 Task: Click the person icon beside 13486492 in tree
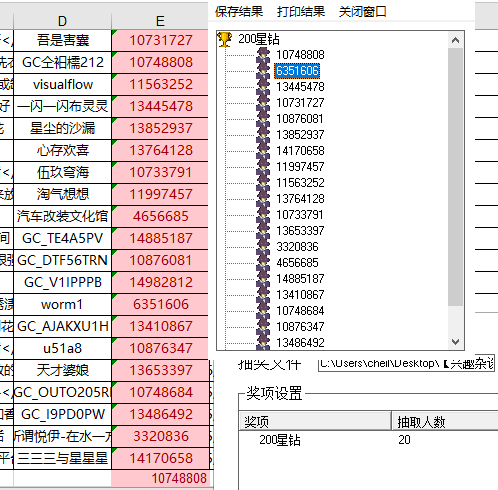(263, 343)
